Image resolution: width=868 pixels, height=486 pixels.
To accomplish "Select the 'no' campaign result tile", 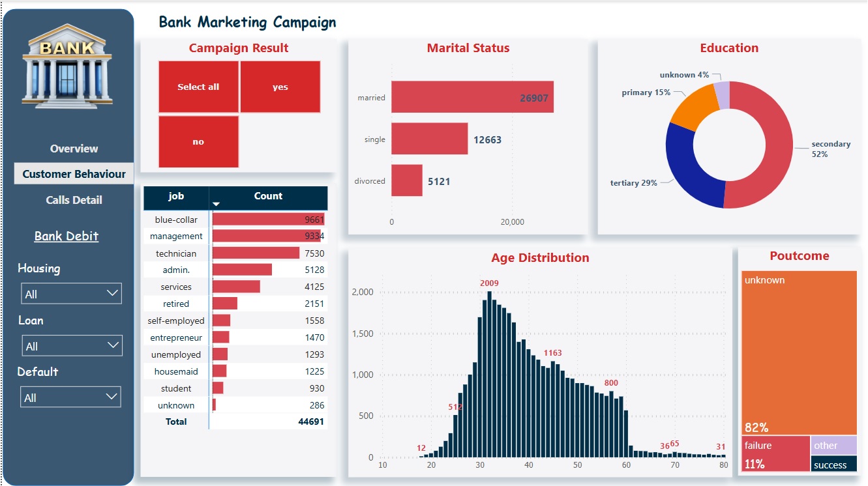I will click(198, 141).
